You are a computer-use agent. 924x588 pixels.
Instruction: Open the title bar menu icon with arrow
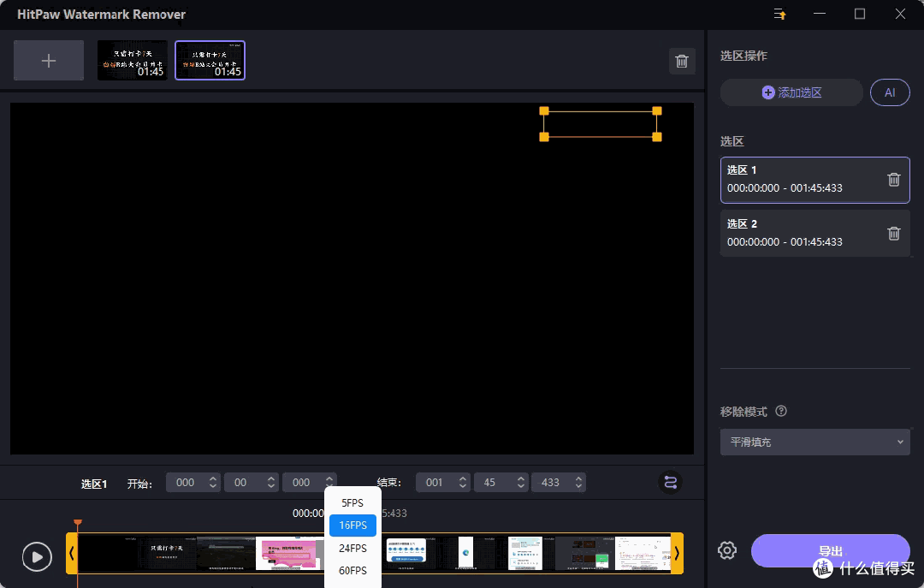pos(779,14)
